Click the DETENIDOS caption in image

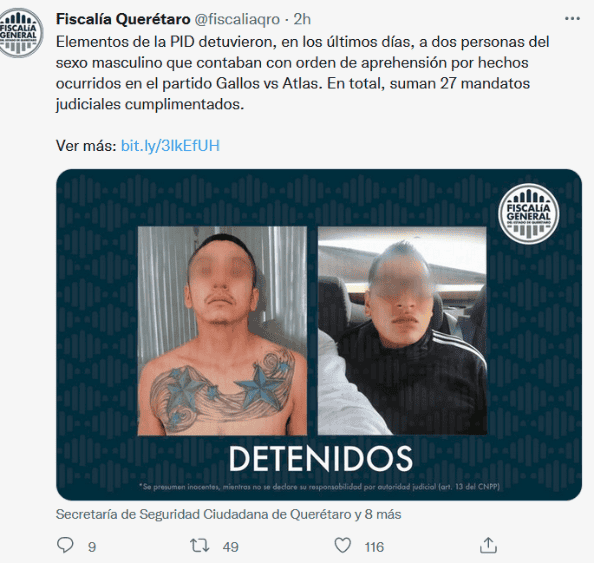[x=320, y=458]
